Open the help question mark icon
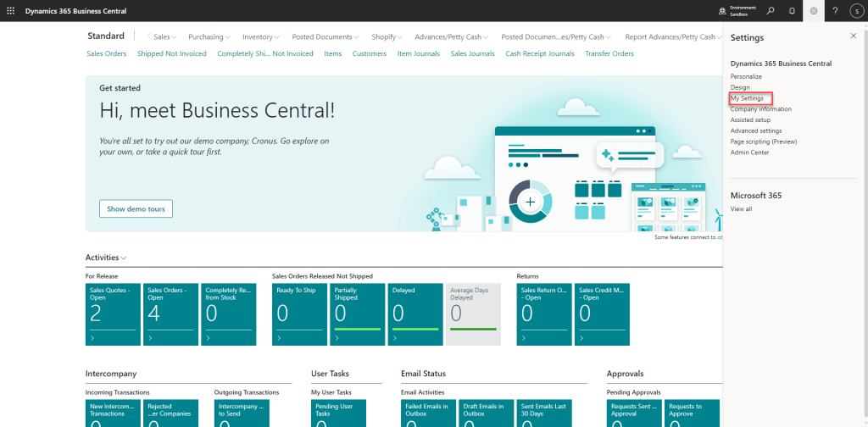The width and height of the screenshot is (868, 427). pos(835,11)
